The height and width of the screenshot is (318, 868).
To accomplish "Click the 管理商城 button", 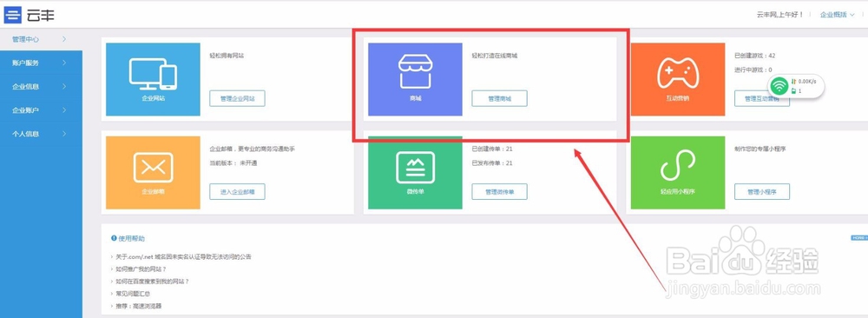I will (499, 98).
